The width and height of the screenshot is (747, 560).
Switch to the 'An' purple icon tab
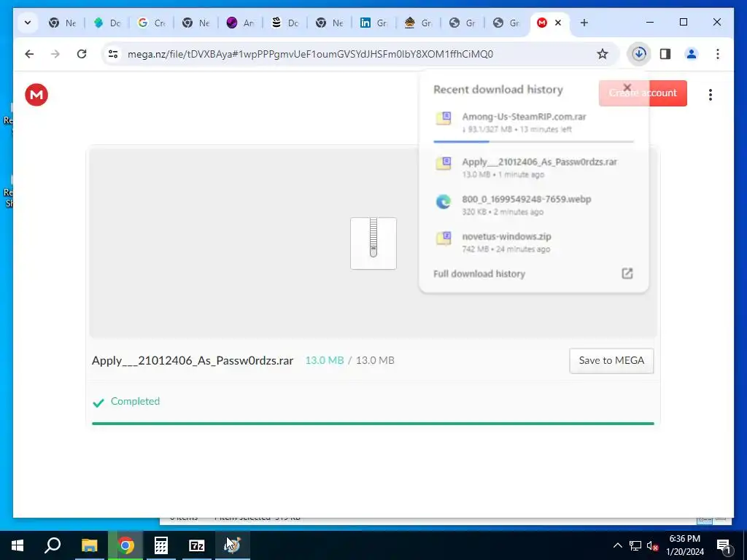click(x=241, y=23)
